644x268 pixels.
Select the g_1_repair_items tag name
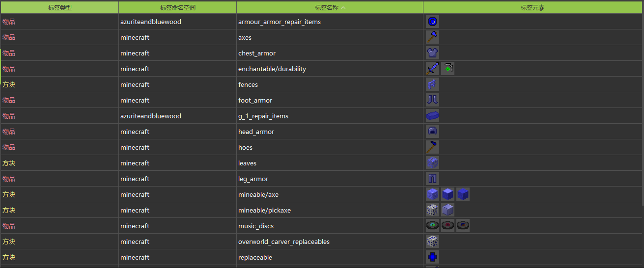(263, 116)
